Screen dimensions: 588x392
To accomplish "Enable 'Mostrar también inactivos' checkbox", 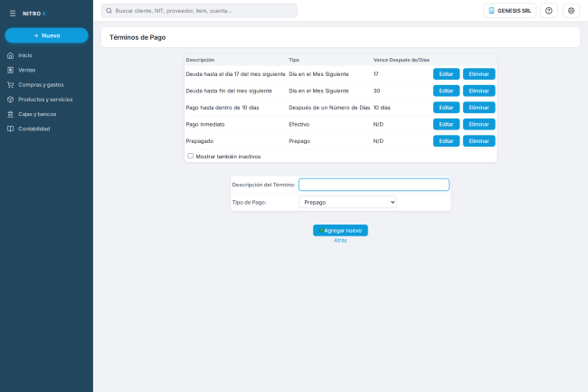I will coord(191,156).
